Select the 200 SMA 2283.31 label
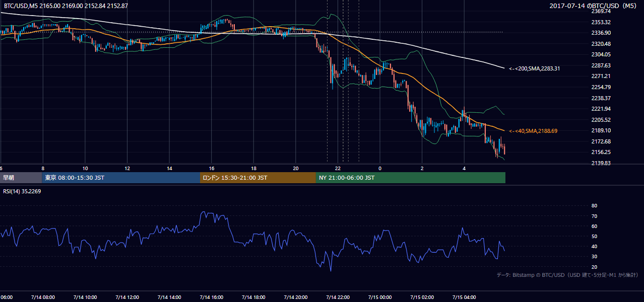 point(534,68)
